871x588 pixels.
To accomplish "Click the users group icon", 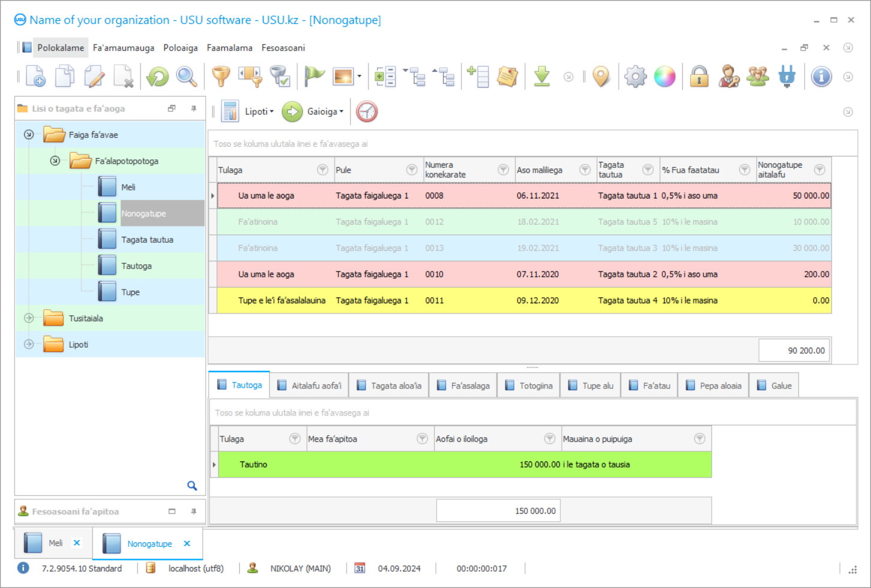I will click(x=758, y=77).
